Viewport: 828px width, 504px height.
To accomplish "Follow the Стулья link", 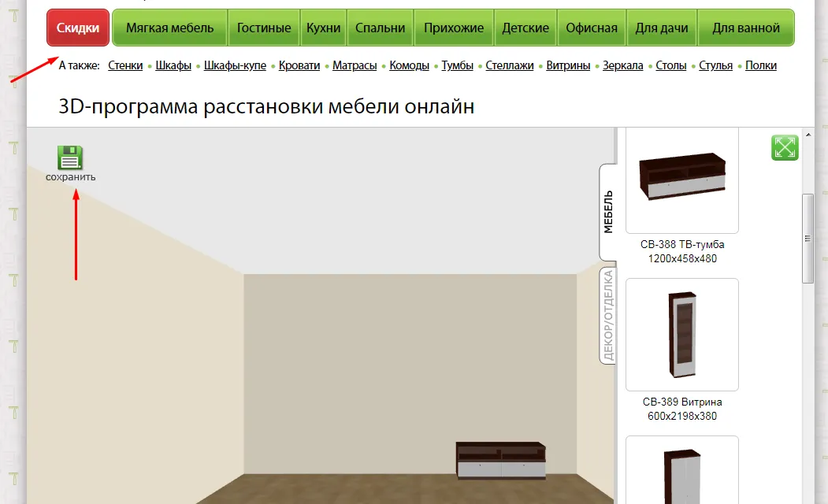I will point(715,65).
